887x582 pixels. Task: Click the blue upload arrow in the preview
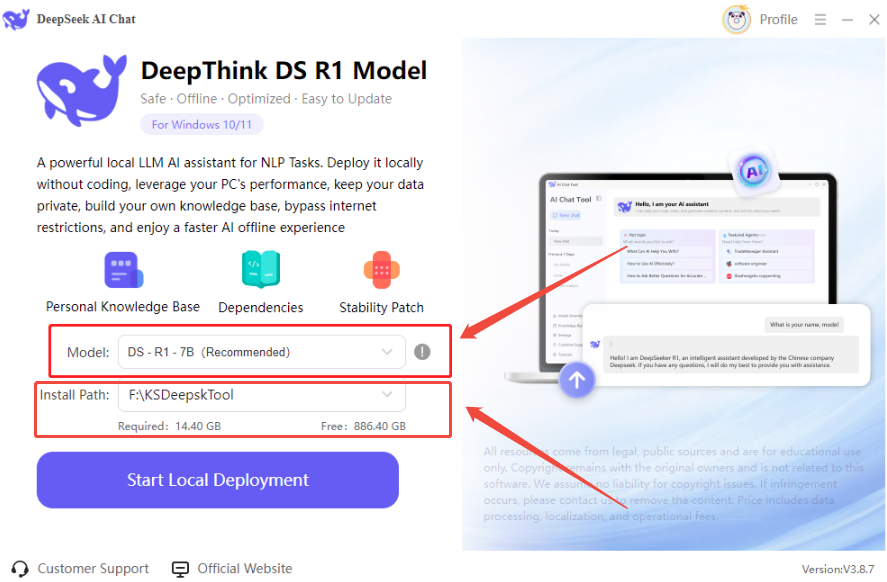pyautogui.click(x=577, y=379)
